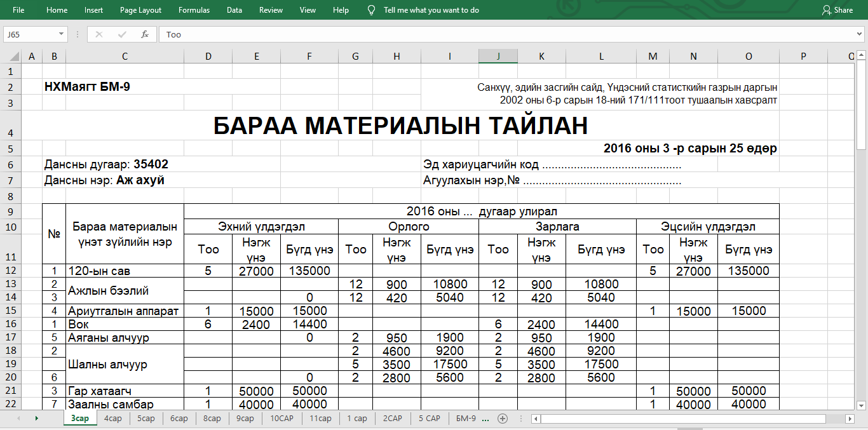Click the Cancel X icon in formula bar

99,34
